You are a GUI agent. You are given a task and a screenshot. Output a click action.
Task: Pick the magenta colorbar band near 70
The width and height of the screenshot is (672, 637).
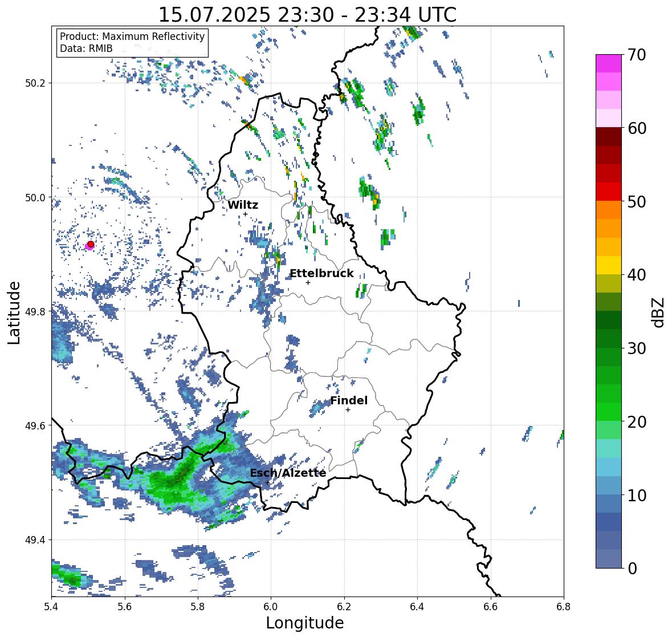pos(609,64)
